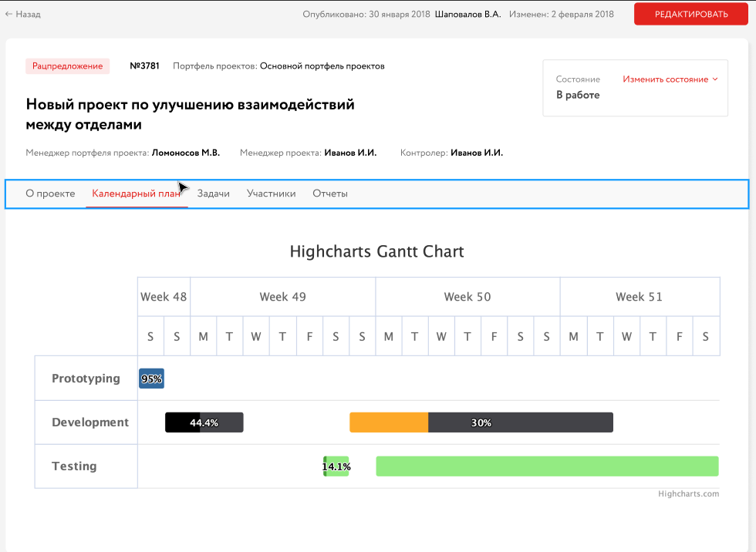Select the small Testing 14.1% bar
The width and height of the screenshot is (756, 552).
point(336,466)
